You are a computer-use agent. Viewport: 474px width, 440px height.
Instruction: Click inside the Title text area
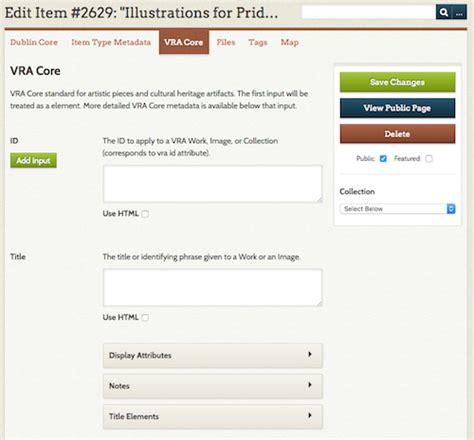coord(213,288)
